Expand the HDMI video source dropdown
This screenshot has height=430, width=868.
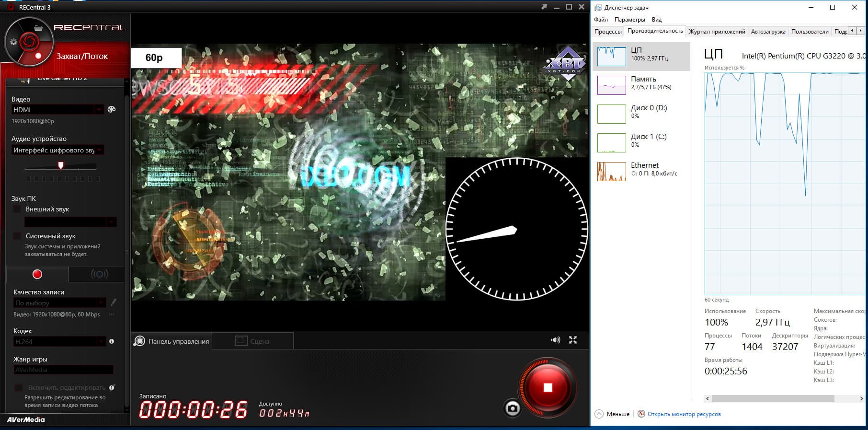(99, 110)
